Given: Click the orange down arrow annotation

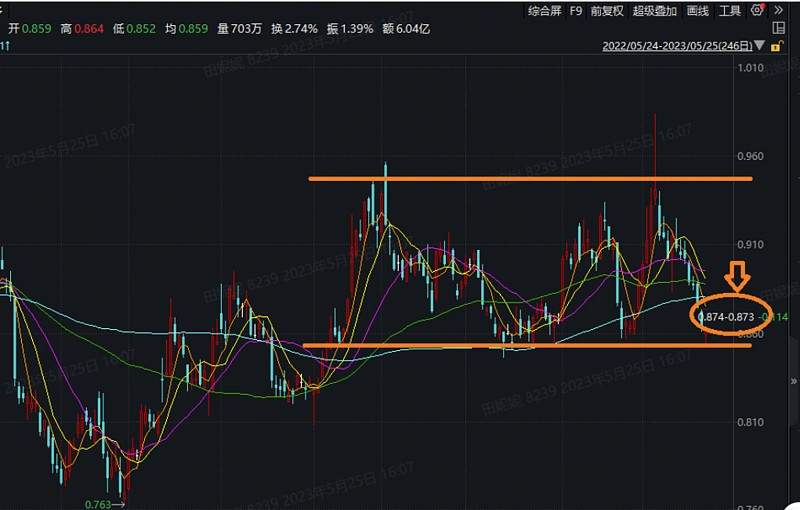Looking at the screenshot, I should pyautogui.click(x=737, y=276).
